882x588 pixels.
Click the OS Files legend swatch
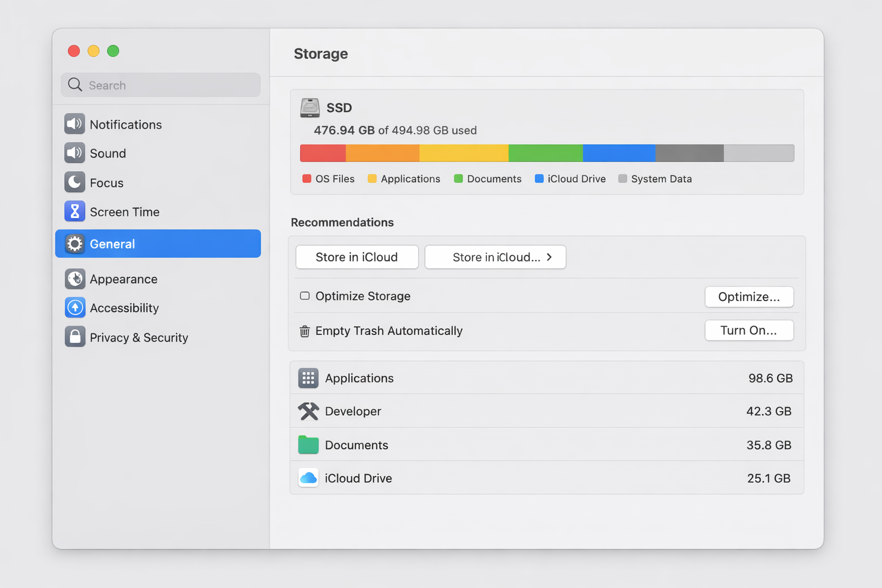pos(307,179)
